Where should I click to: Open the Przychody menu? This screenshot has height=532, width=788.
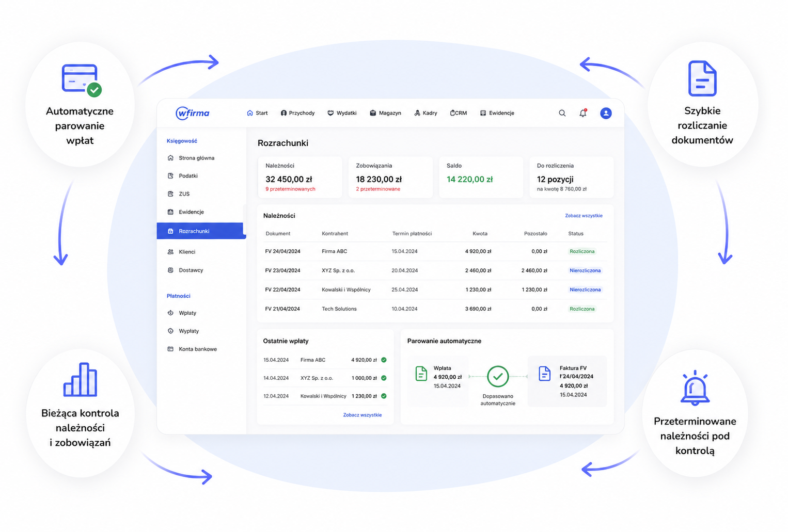tap(297, 113)
